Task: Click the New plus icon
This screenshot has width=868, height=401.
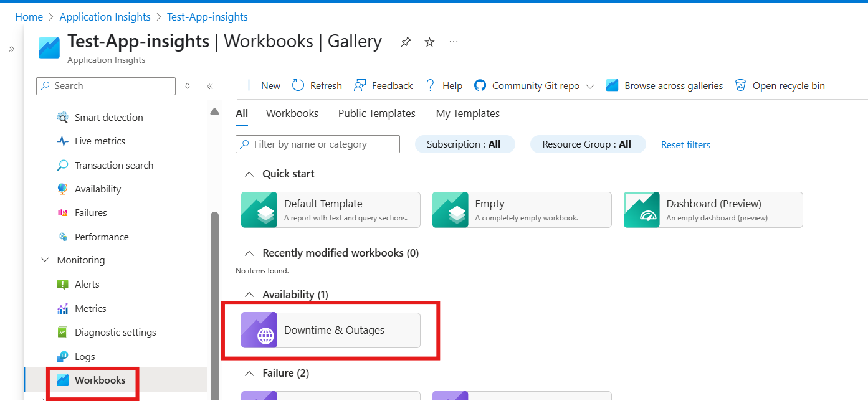Action: tap(249, 85)
